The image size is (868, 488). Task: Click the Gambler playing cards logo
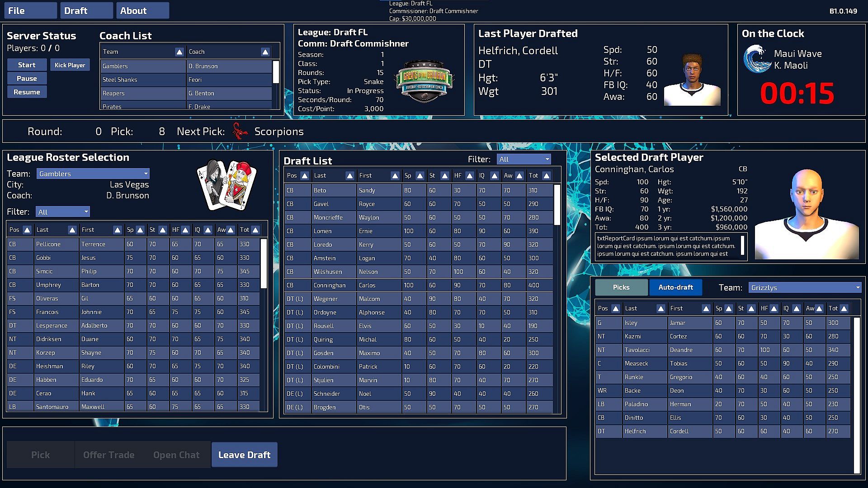pyautogui.click(x=227, y=184)
